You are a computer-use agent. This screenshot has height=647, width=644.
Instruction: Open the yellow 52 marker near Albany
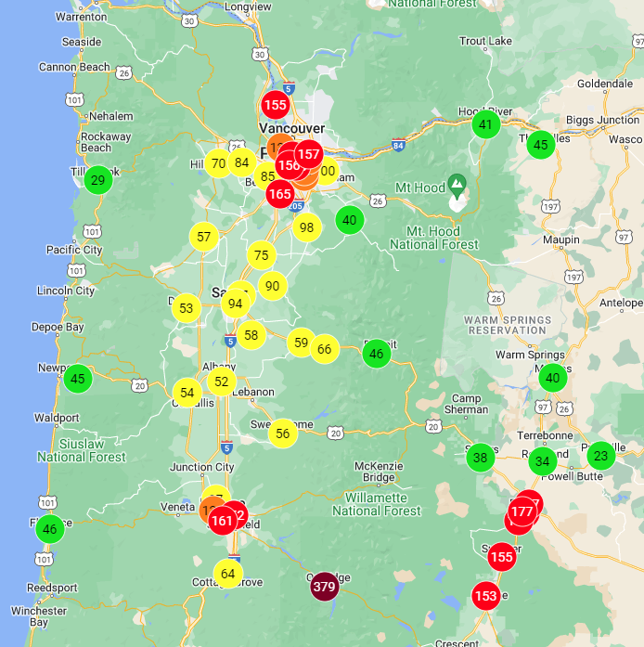[x=222, y=382]
